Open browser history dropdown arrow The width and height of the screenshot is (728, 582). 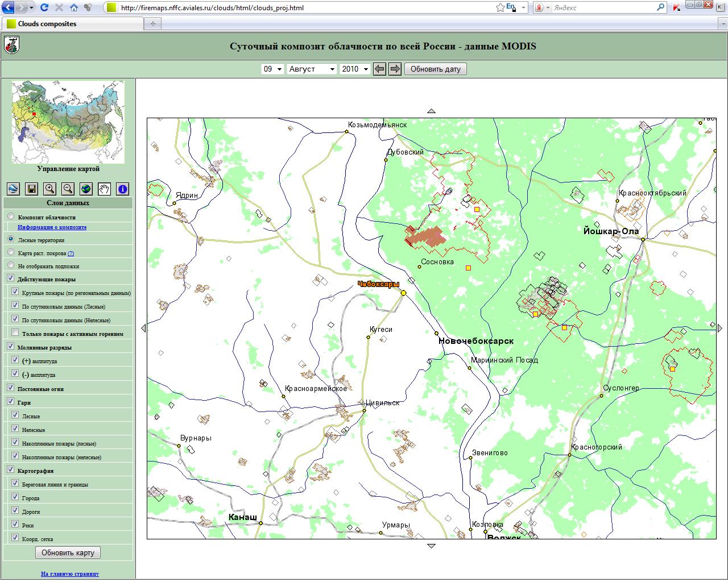click(31, 7)
